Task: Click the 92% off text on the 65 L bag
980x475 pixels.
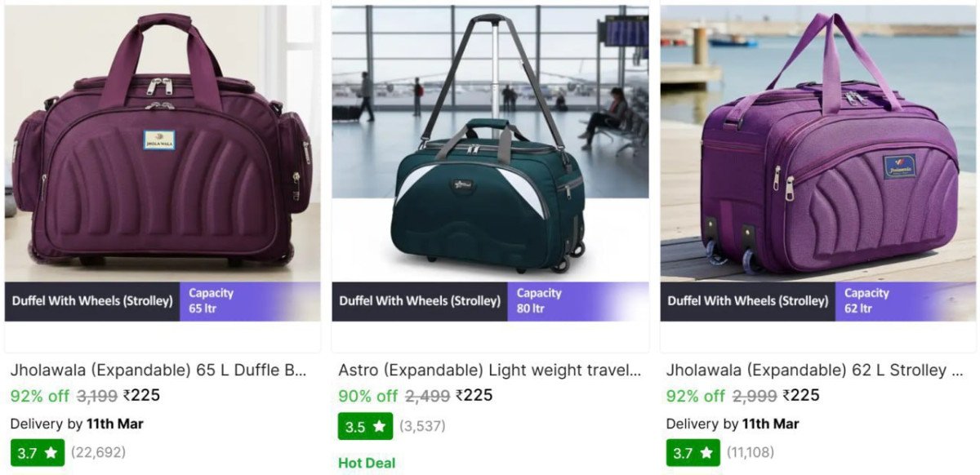Action: tap(39, 396)
